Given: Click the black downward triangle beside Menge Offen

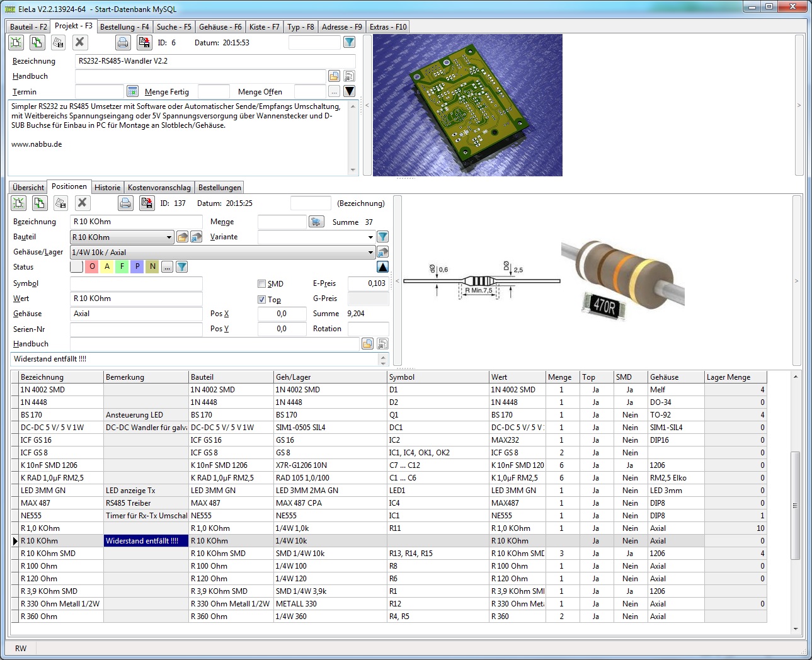Looking at the screenshot, I should (x=349, y=91).
